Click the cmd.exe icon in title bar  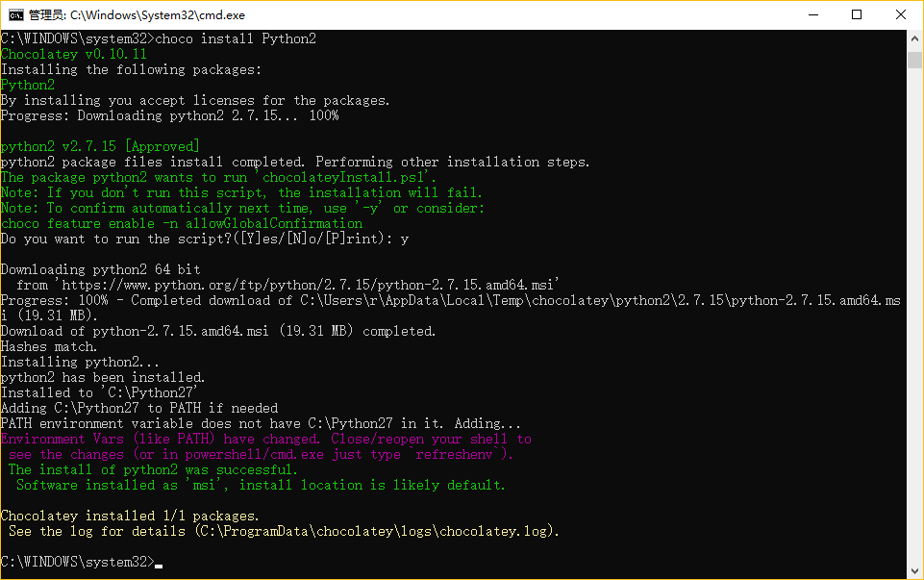[x=14, y=14]
